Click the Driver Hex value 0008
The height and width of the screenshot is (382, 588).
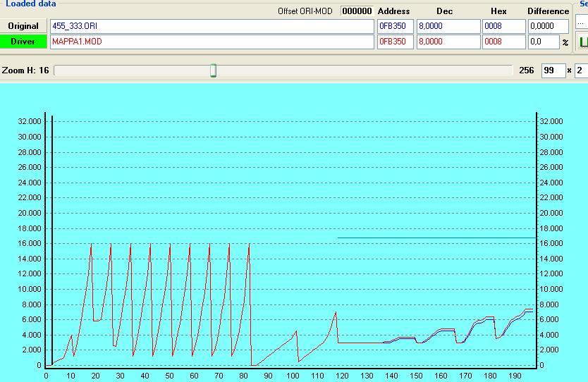click(503, 42)
